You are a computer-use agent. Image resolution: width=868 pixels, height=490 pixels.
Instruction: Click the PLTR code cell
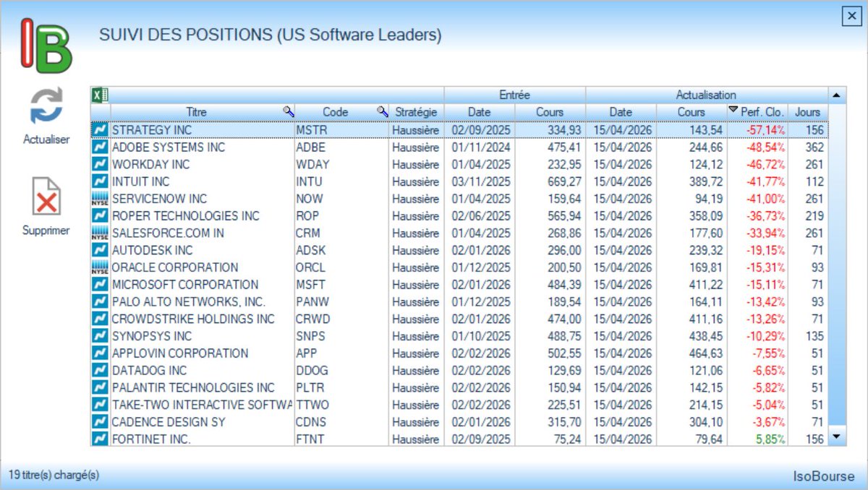[341, 387]
